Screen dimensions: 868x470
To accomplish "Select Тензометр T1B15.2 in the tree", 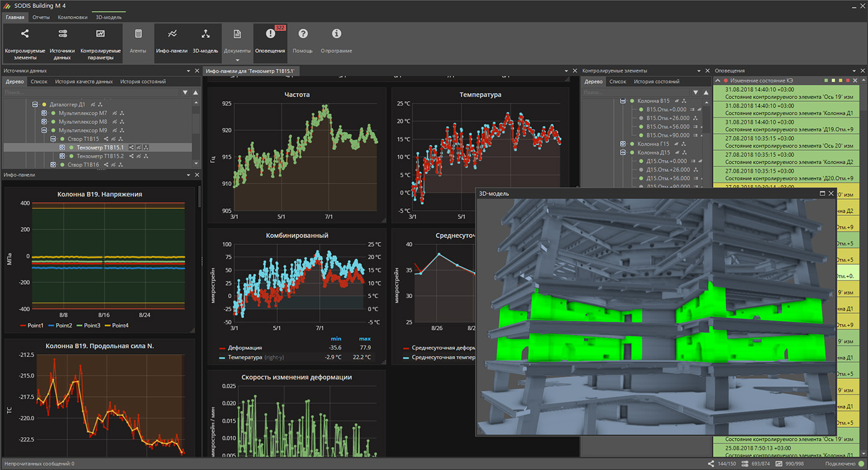I will (100, 156).
